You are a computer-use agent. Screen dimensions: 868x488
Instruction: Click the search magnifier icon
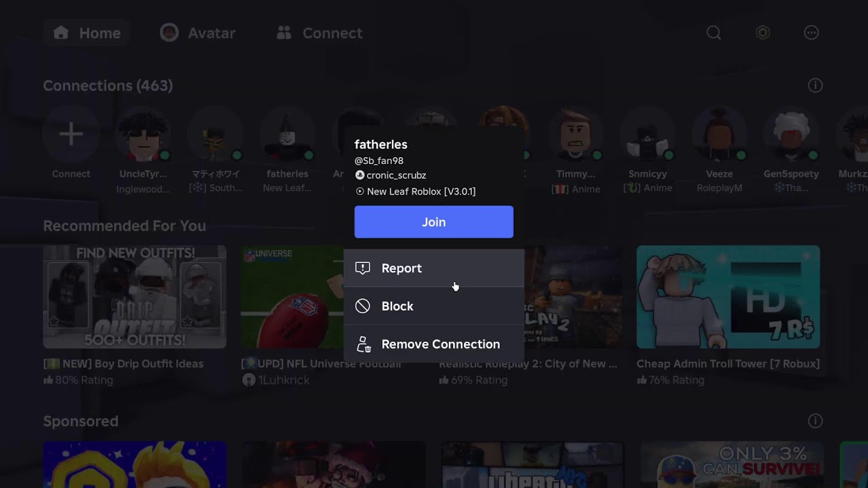713,33
